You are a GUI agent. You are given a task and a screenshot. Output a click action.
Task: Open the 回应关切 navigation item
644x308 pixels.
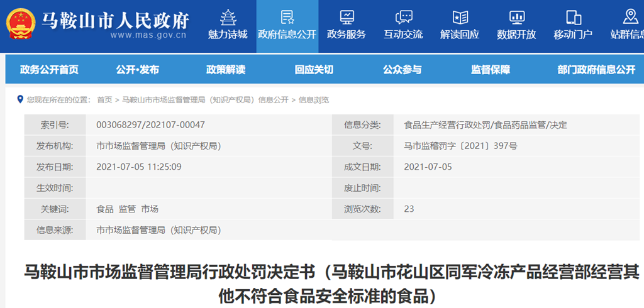coord(314,70)
